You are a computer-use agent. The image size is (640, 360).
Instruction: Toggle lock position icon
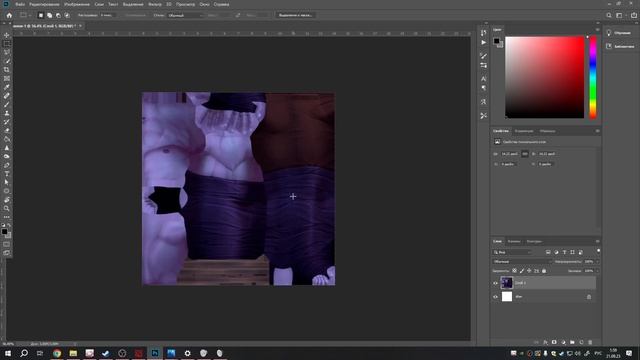529,271
